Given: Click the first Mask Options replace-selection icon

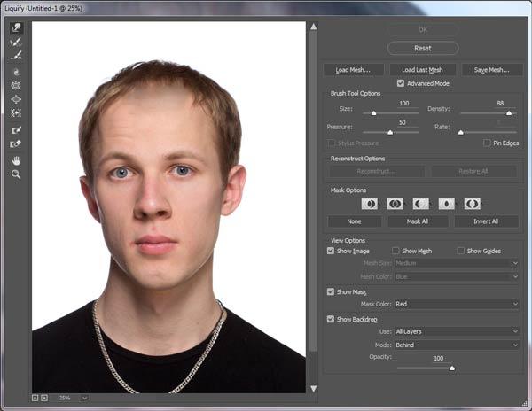Looking at the screenshot, I should (369, 204).
